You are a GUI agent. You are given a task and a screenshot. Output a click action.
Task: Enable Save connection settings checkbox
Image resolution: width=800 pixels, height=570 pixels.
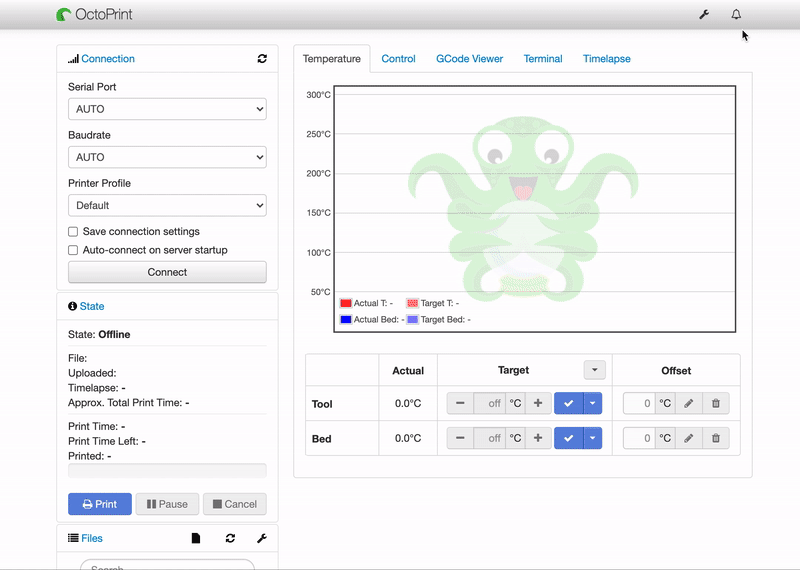click(x=73, y=232)
